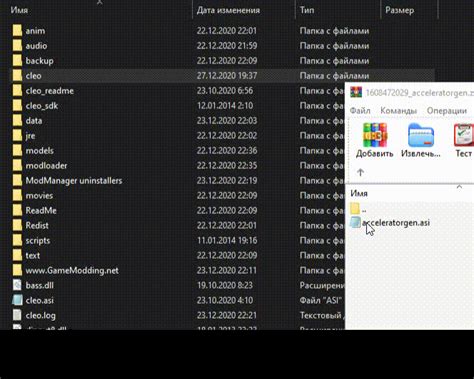
Task: Open the Операции menu
Action: tap(447, 110)
